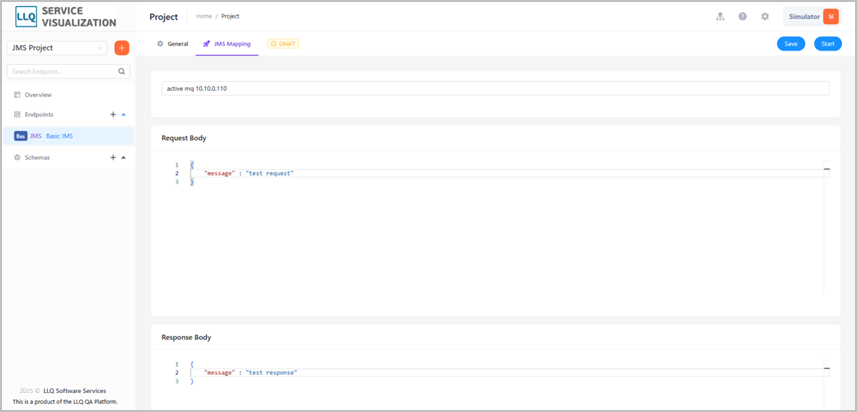Open Overview in the sidebar
The height and width of the screenshot is (412, 857).
[x=38, y=95]
